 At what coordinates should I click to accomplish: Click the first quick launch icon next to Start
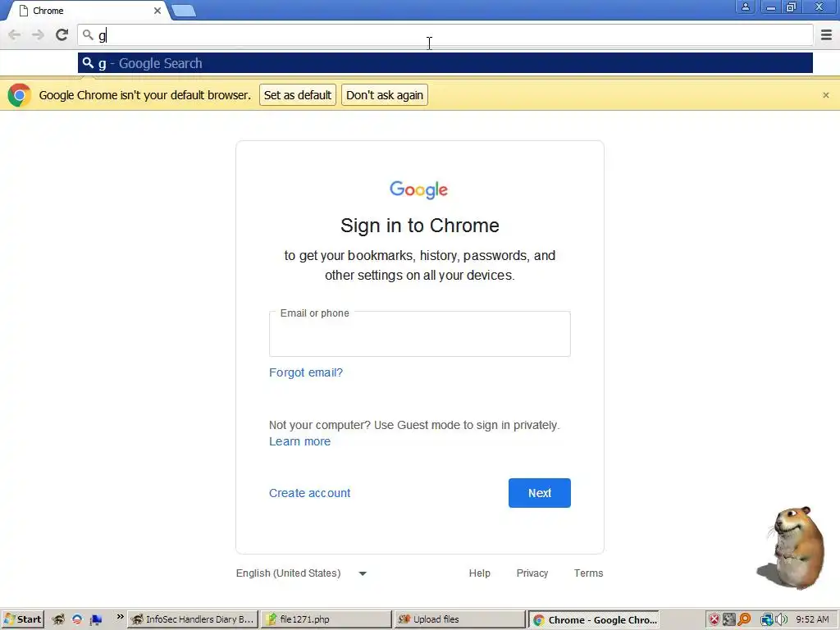pos(58,620)
